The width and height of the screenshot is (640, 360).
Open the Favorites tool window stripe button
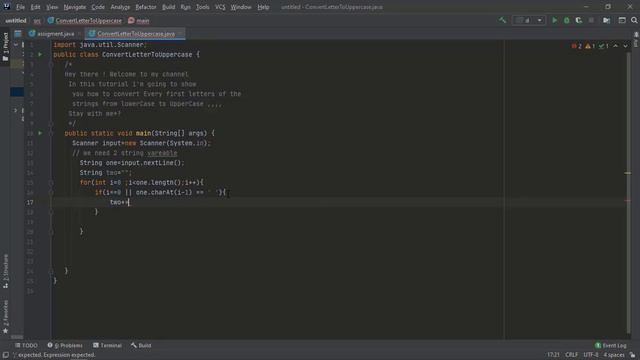5,317
